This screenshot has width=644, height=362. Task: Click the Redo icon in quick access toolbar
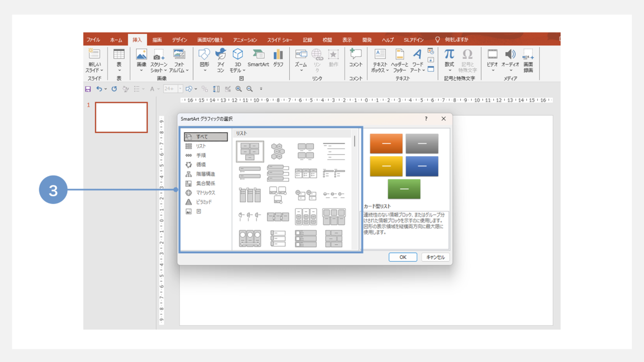tap(114, 89)
